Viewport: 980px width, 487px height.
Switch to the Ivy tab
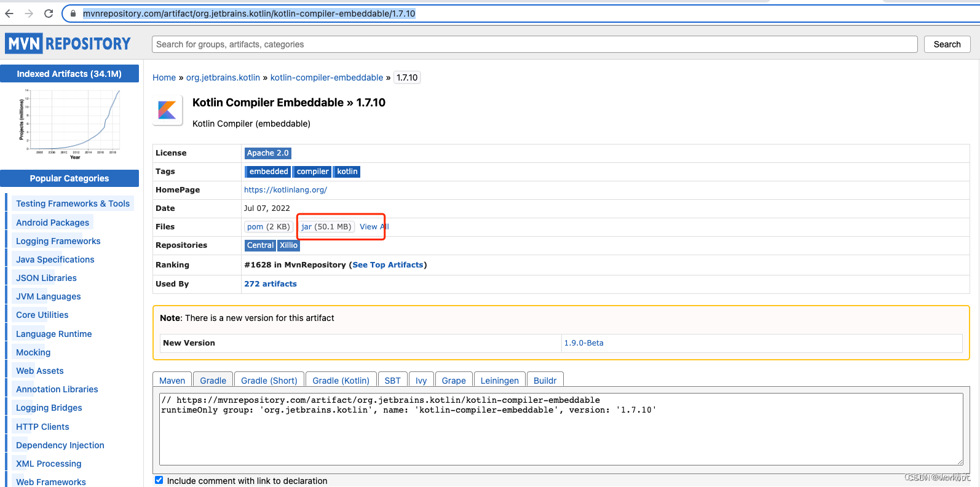pyautogui.click(x=421, y=380)
